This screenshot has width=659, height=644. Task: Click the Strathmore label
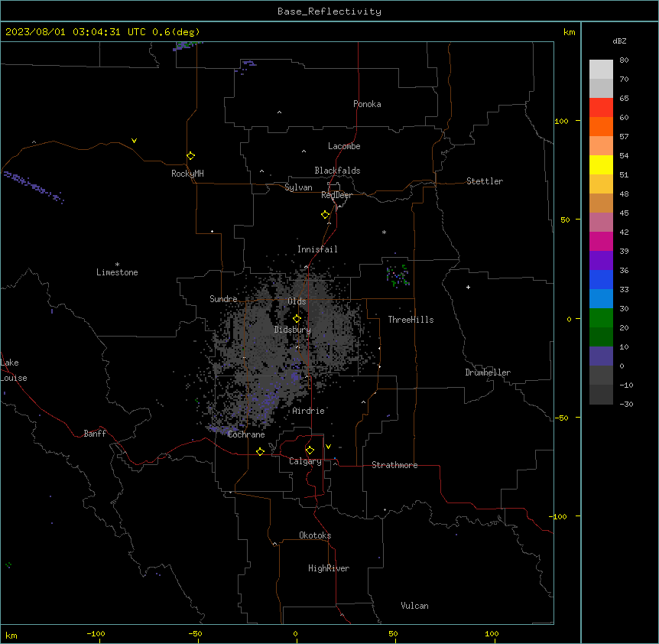(x=394, y=465)
